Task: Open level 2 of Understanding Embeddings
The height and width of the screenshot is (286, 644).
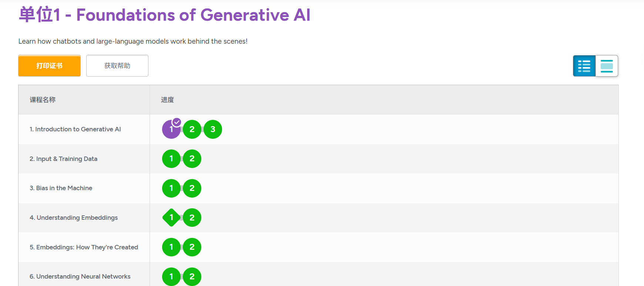Action: (x=192, y=218)
